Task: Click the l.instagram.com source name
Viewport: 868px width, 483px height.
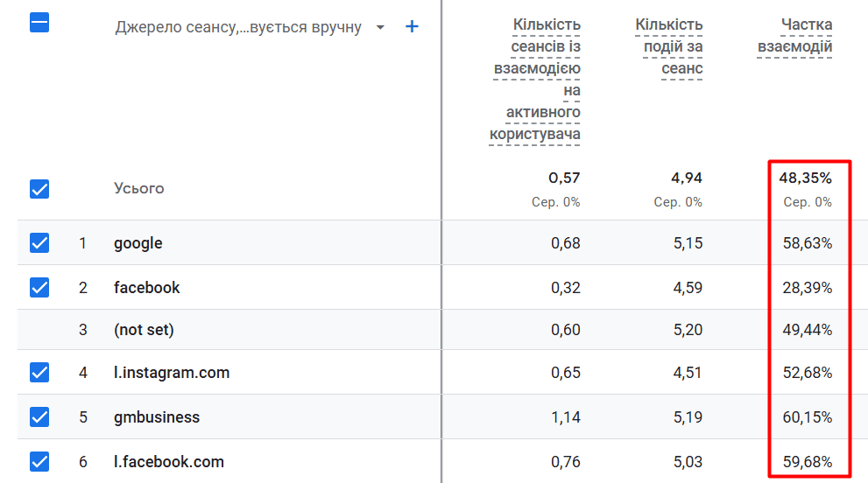Action: click(x=171, y=373)
